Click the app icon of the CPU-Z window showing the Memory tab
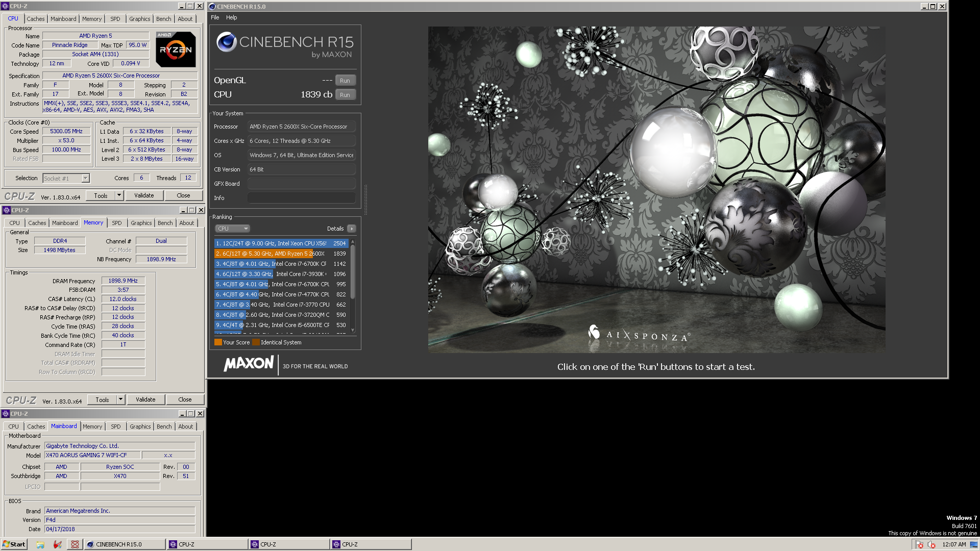Screen dimensions: 980x551 tap(6, 210)
